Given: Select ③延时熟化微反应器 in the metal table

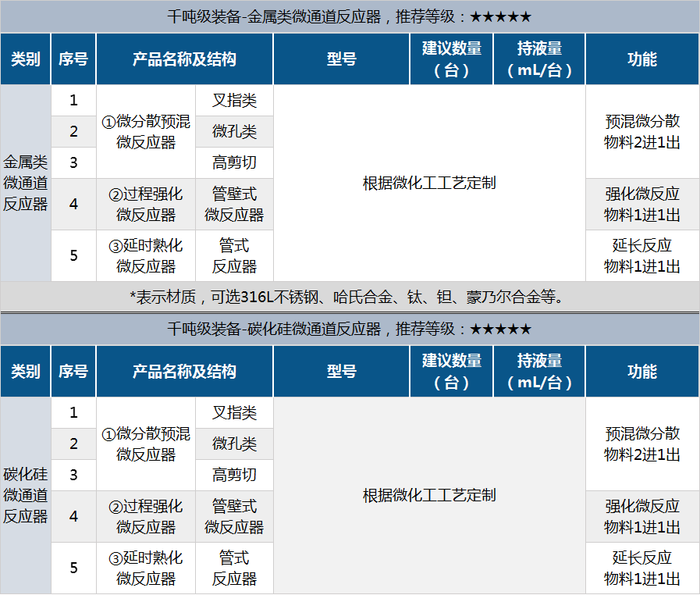Looking at the screenshot, I should 146,256.
